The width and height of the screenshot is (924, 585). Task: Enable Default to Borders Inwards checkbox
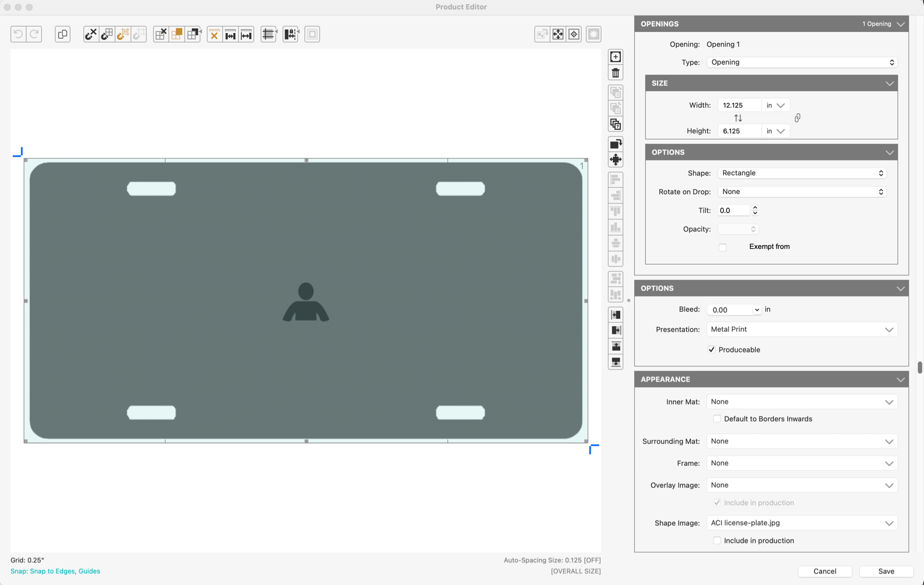pos(717,419)
